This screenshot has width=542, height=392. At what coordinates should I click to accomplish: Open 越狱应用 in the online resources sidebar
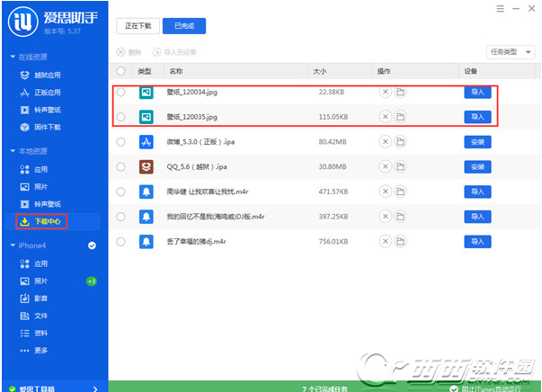pos(40,75)
